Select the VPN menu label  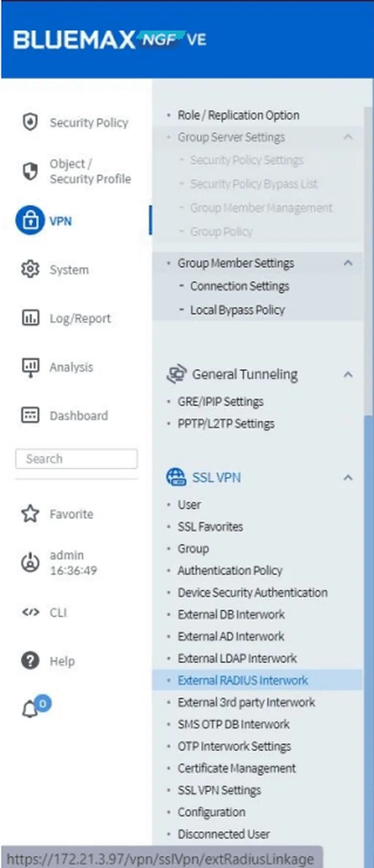60,221
